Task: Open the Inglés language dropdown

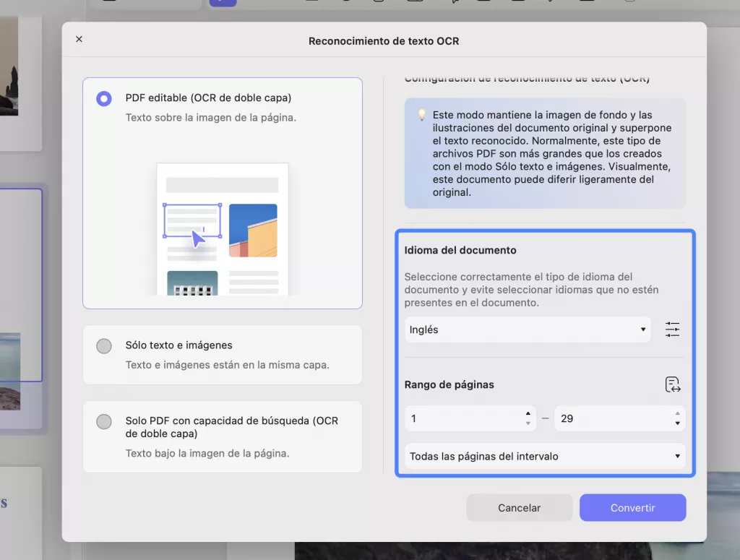Action: pyautogui.click(x=528, y=329)
